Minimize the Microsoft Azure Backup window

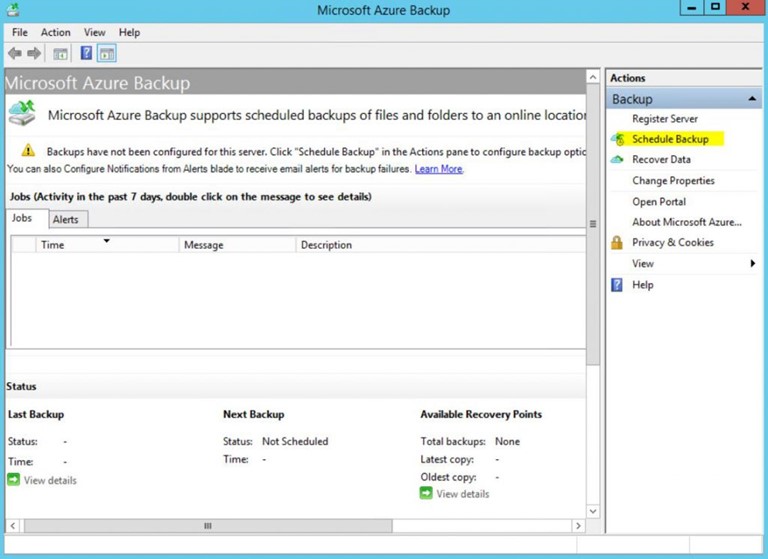click(692, 7)
